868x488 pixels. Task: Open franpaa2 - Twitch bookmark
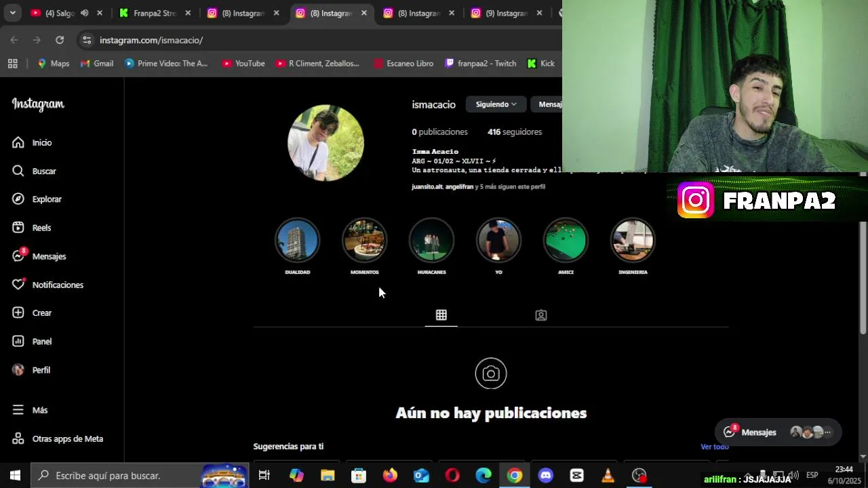[481, 63]
